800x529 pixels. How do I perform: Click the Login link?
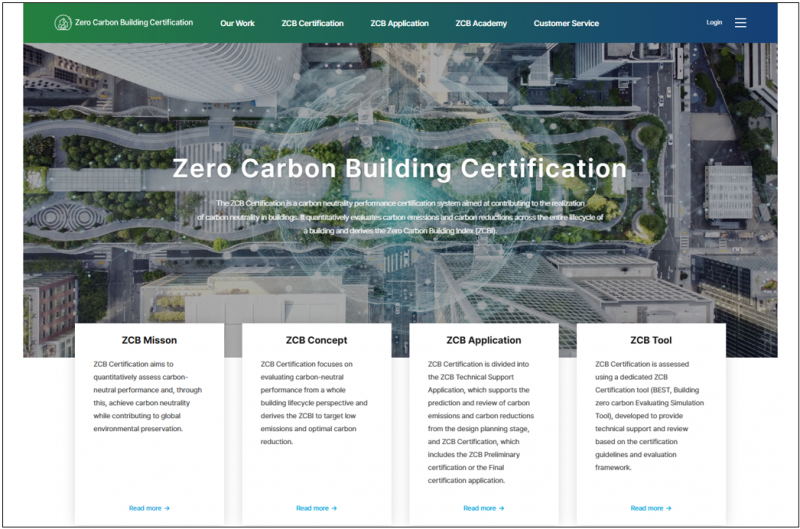[x=714, y=22]
